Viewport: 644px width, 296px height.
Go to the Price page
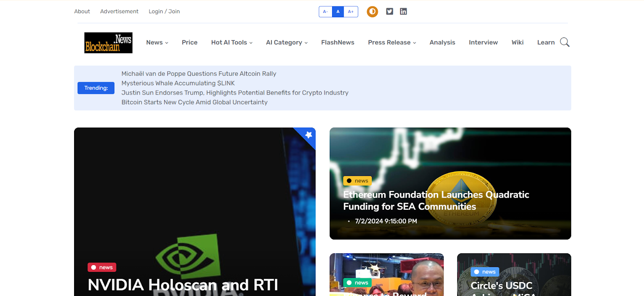point(190,42)
